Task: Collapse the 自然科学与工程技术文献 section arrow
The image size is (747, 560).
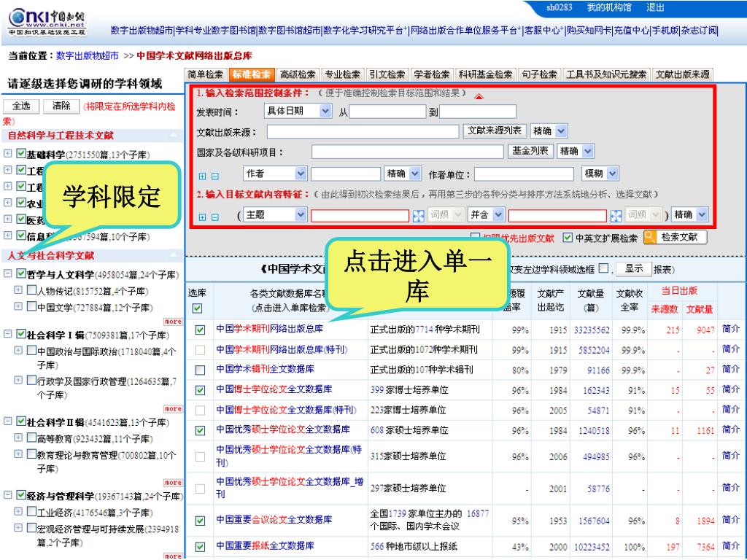Action: 174,136
